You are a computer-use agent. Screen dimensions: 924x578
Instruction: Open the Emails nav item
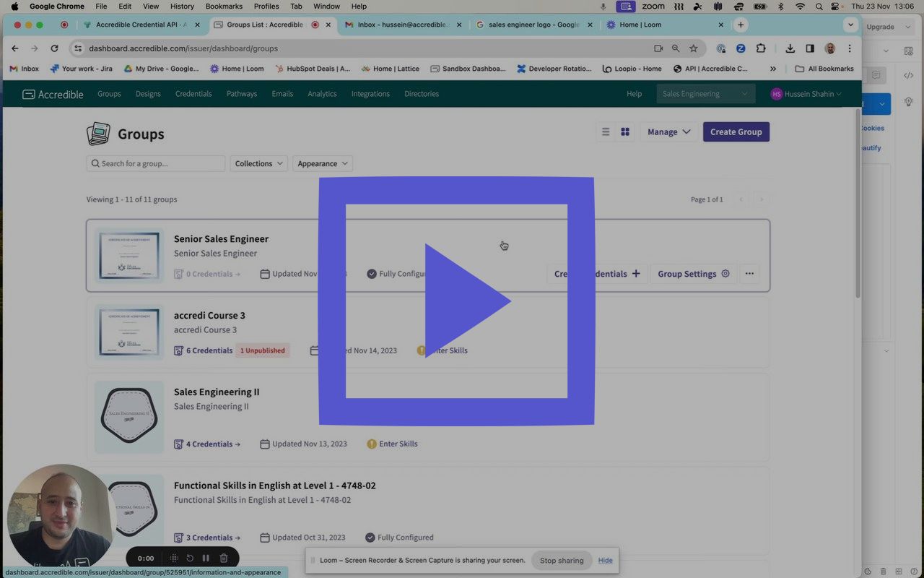pyautogui.click(x=282, y=94)
